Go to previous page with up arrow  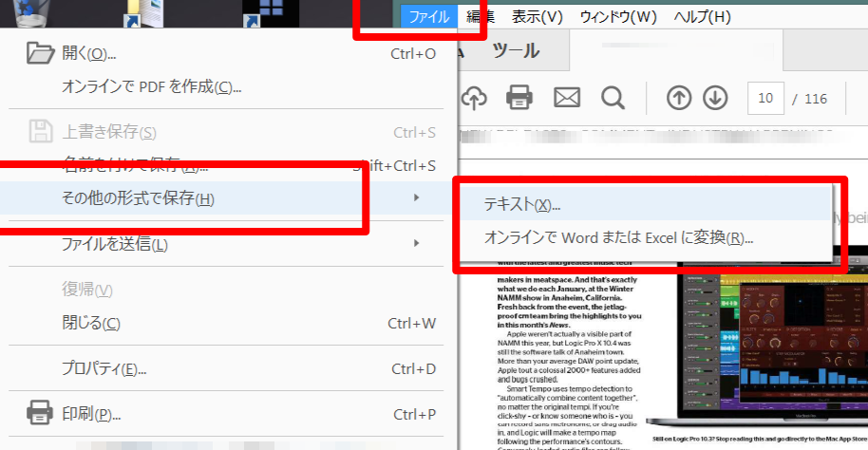tap(679, 98)
